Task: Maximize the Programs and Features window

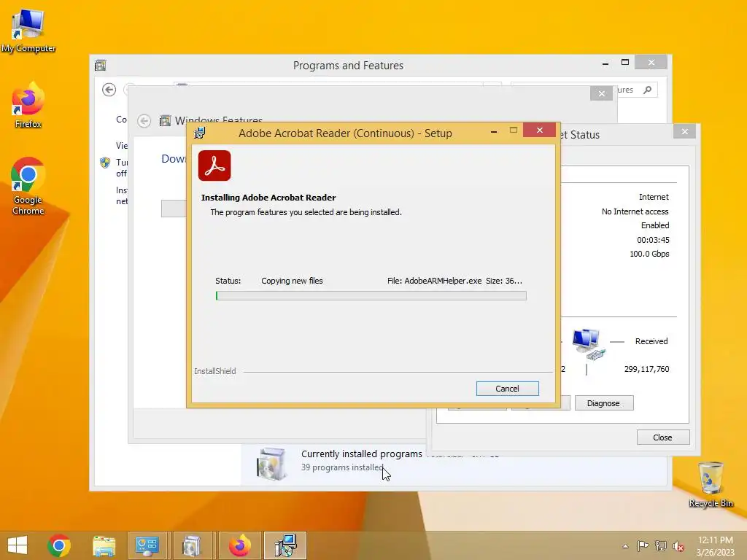Action: click(x=625, y=63)
